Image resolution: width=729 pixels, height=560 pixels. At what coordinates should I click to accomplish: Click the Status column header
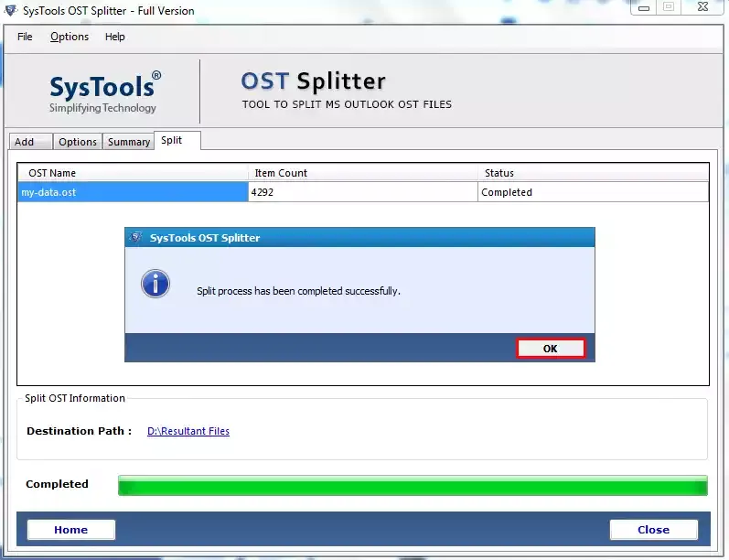(x=594, y=173)
